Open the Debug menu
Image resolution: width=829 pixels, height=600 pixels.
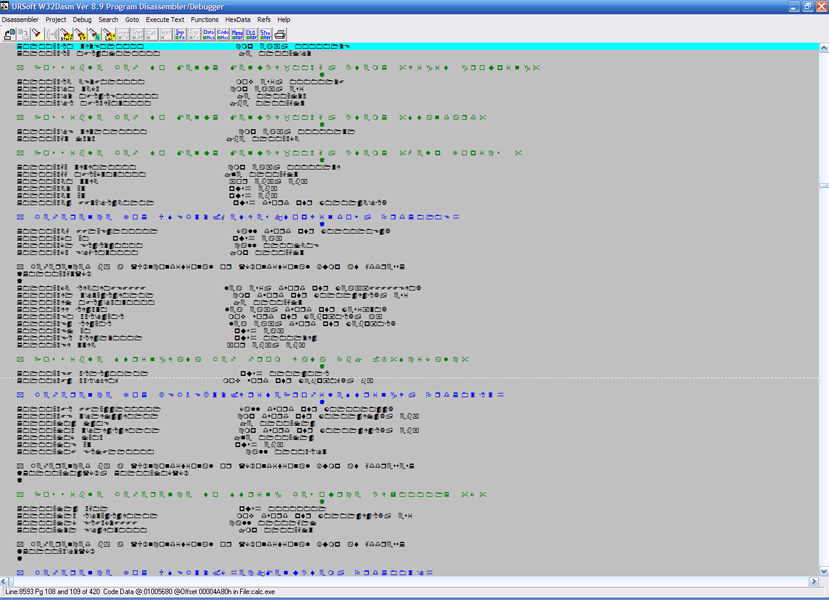[82, 19]
